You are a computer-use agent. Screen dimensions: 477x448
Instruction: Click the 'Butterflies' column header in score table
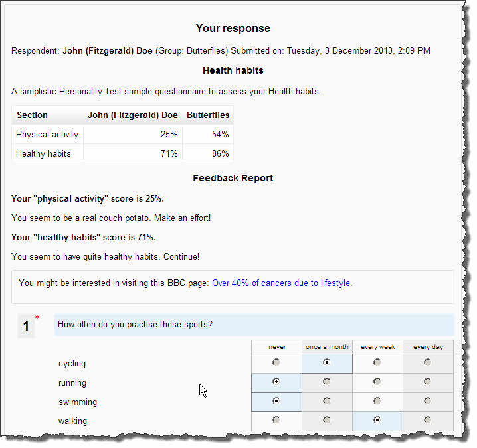click(207, 115)
